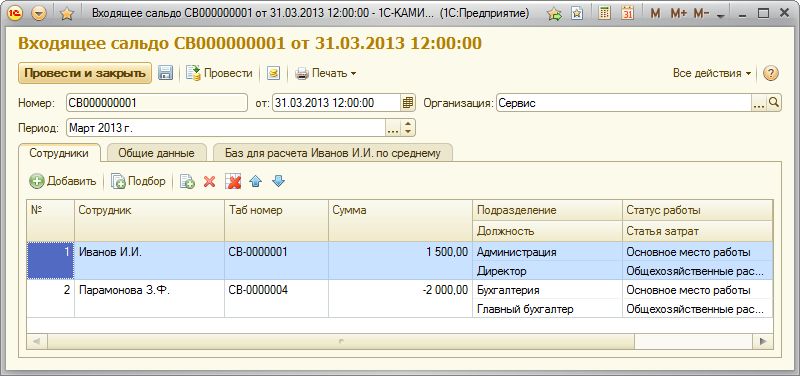Click the add-to-favorites star with arrow icon
The image size is (800, 376).
click(x=554, y=14)
